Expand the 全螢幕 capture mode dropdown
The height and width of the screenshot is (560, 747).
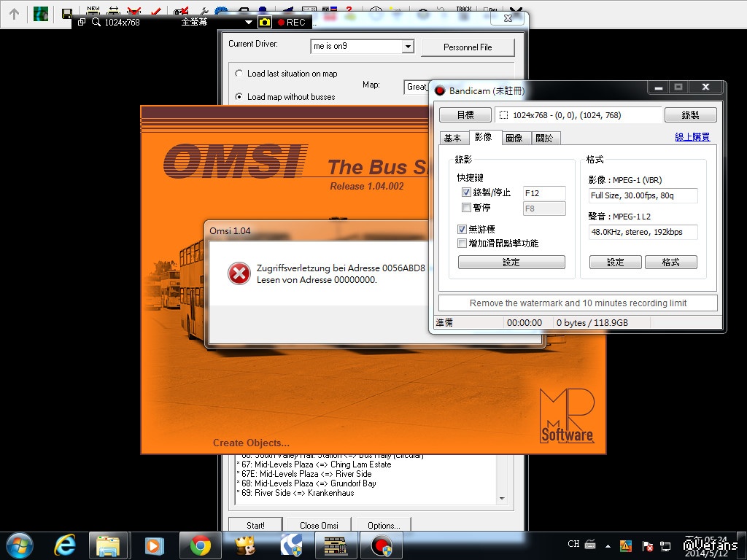pos(249,23)
